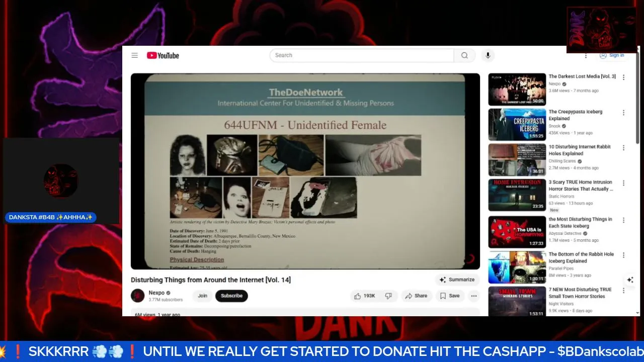Click the Snook channel name

pyautogui.click(x=554, y=126)
